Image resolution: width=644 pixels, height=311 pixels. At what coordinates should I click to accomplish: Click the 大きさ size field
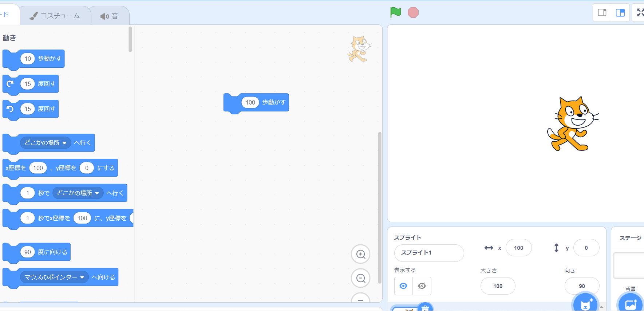[x=498, y=286]
